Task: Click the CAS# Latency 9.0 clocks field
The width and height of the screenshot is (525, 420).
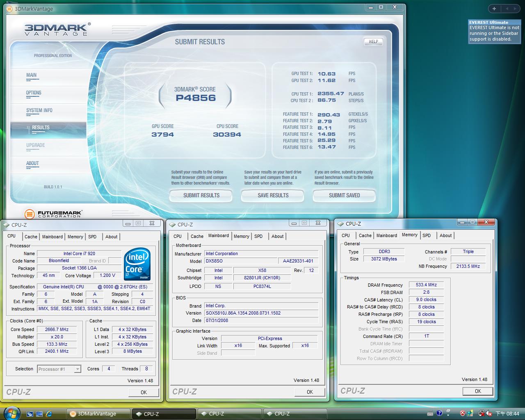Action: pos(426,299)
